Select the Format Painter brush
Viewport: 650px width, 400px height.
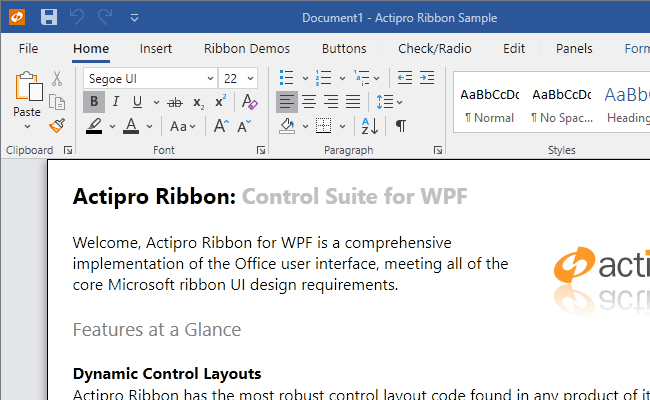[x=57, y=126]
